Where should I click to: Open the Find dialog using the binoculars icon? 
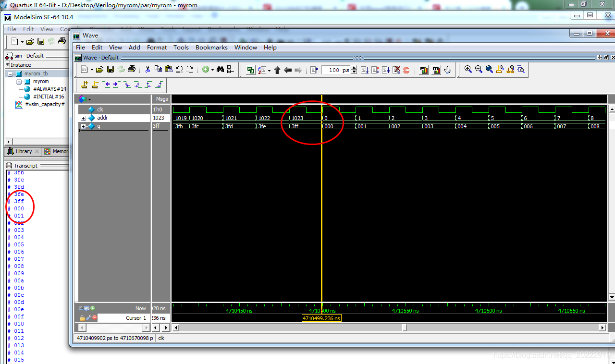point(220,70)
